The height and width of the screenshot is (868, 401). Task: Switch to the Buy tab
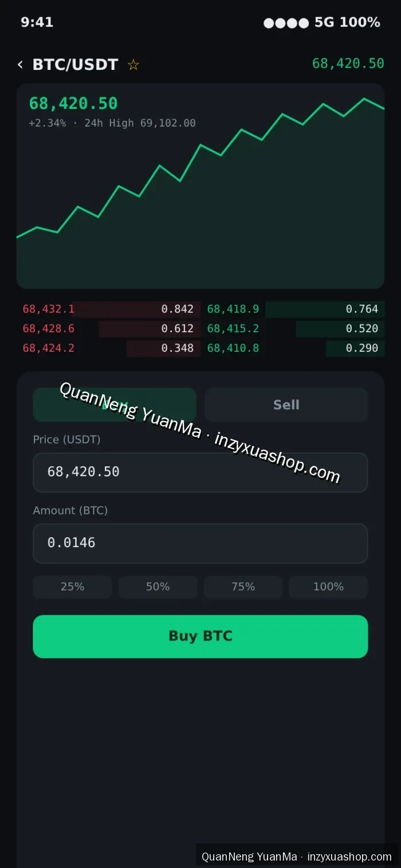pyautogui.click(x=115, y=404)
